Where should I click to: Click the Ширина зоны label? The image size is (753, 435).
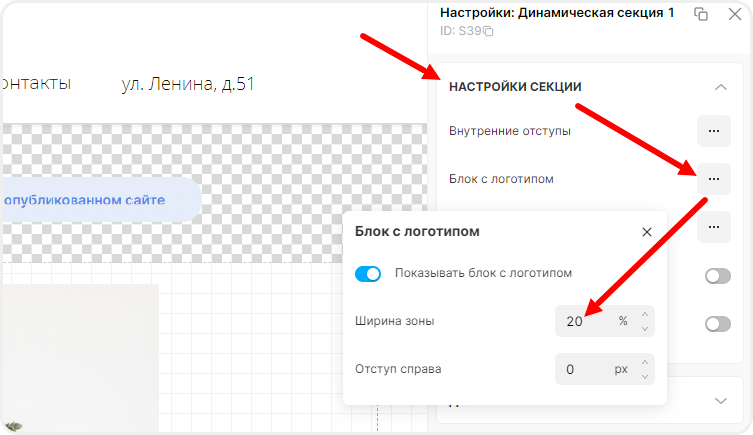tap(394, 321)
